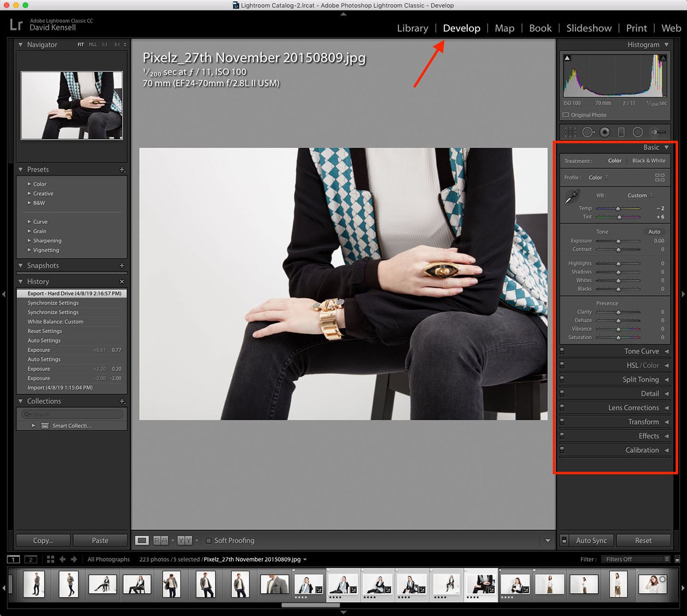This screenshot has width=687, height=616.
Task: Select the Radial Filter tool
Action: coord(638,132)
